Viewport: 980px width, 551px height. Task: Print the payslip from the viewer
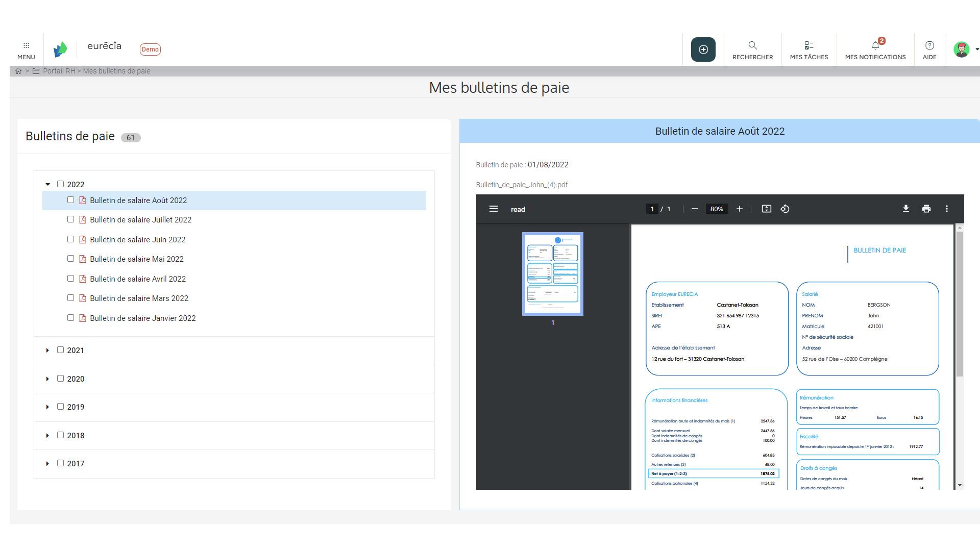(926, 209)
